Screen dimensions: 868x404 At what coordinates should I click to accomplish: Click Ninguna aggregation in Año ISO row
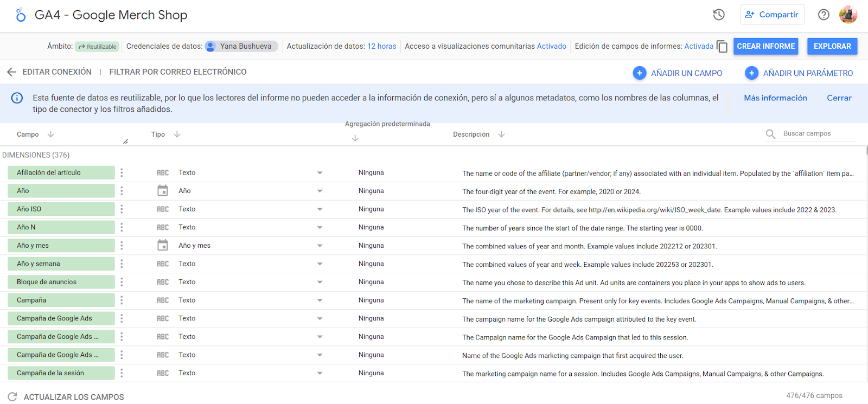tap(371, 209)
